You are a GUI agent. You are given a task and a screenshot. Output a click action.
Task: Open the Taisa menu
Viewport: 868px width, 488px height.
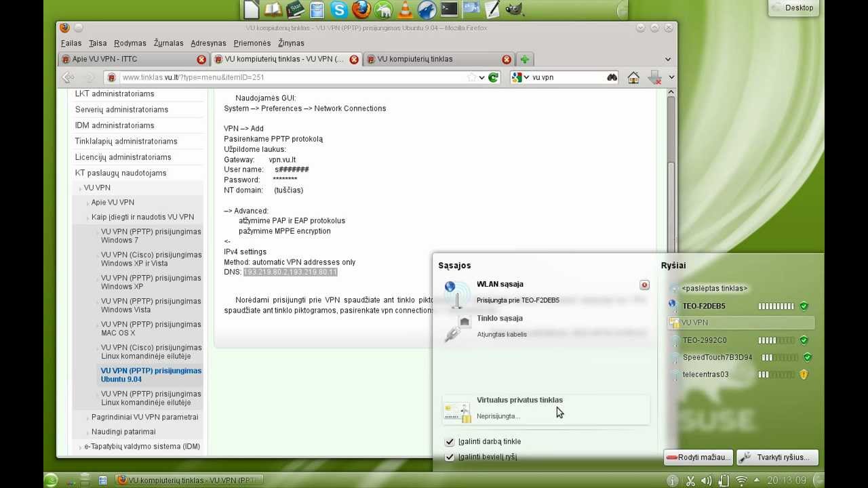pyautogui.click(x=98, y=43)
